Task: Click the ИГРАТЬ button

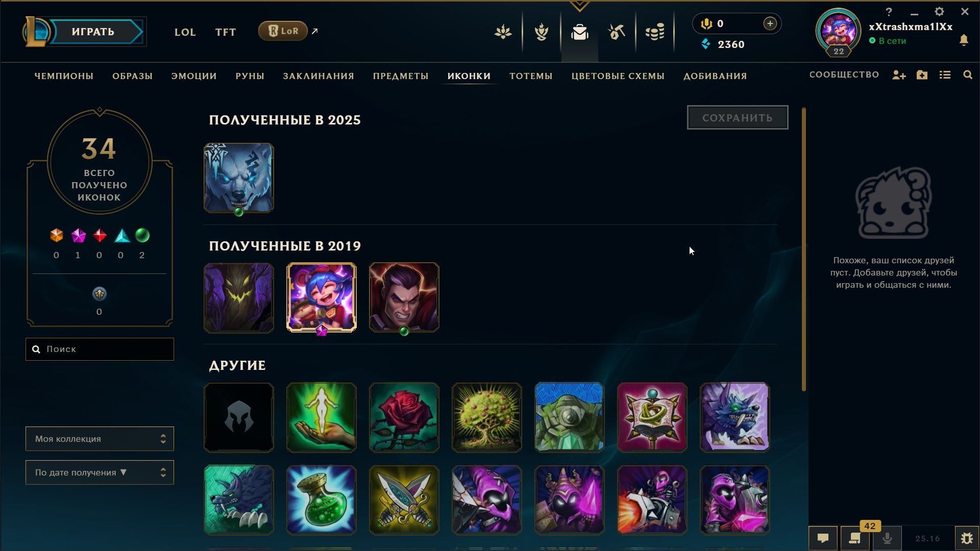Action: (93, 32)
